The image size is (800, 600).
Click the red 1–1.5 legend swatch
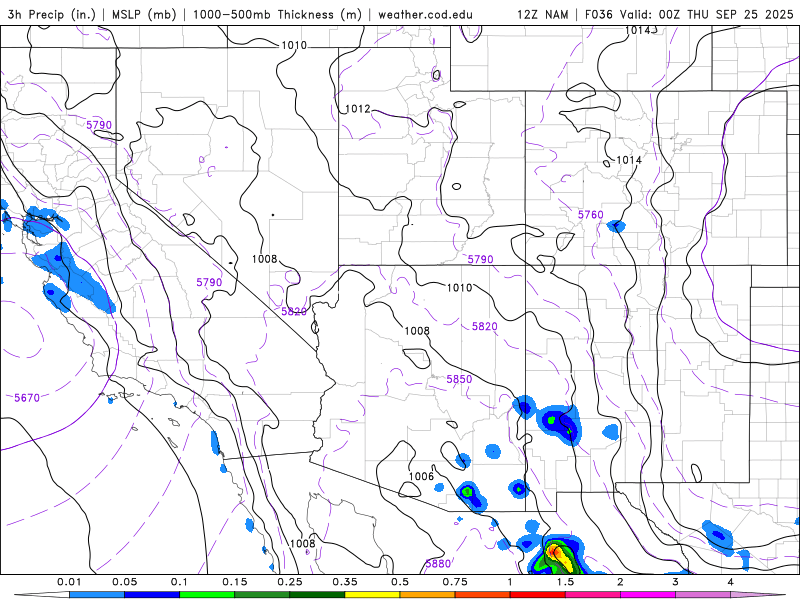point(538,594)
